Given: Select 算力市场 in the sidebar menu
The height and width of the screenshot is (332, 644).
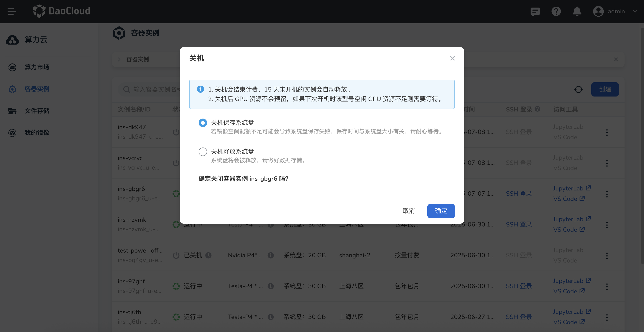Looking at the screenshot, I should [37, 67].
